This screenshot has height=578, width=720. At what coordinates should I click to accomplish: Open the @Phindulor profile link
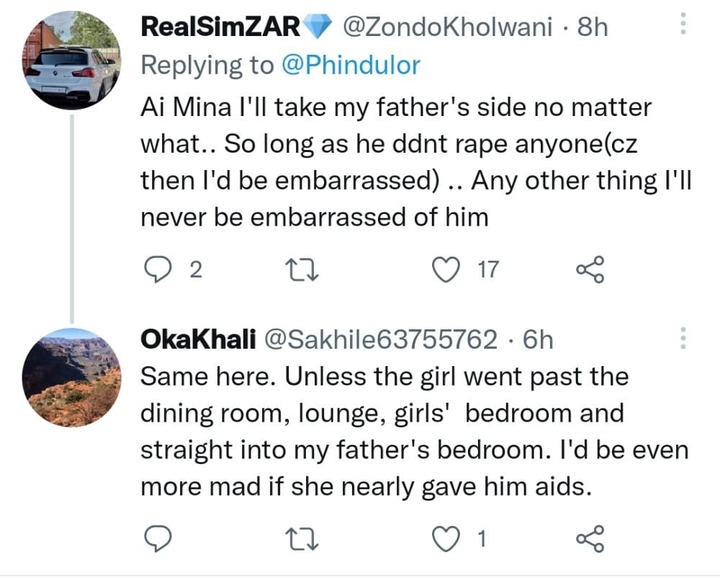pos(350,65)
